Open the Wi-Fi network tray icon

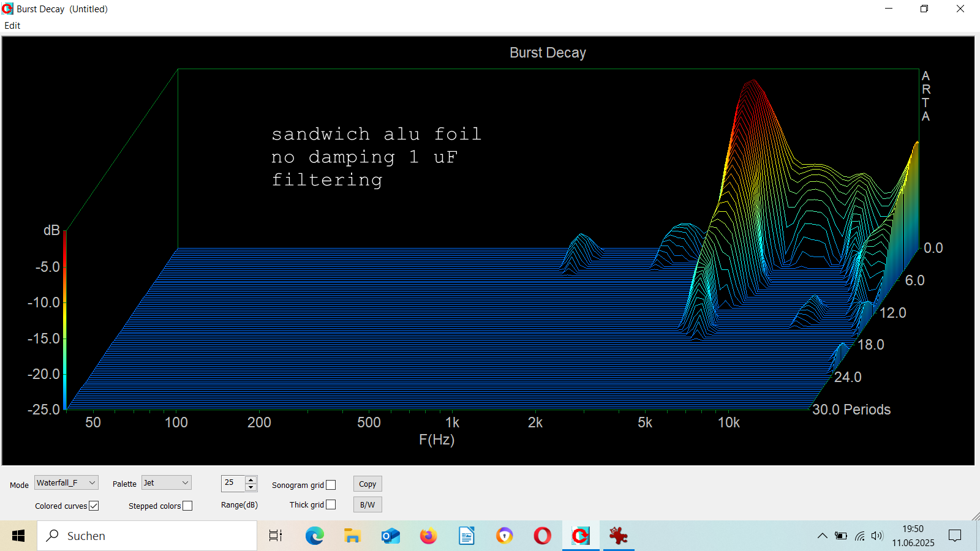[x=860, y=536]
